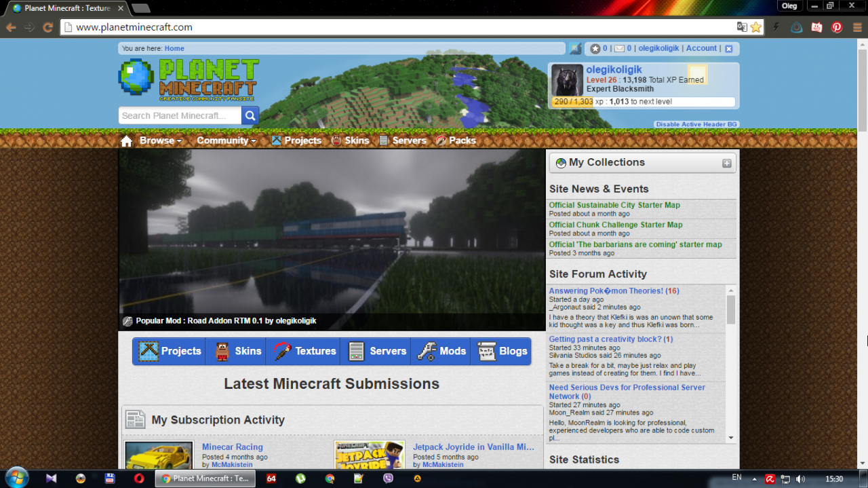Viewport: 868px width, 488px height.
Task: Click the My Subscription Activity newspaper icon
Action: [136, 419]
